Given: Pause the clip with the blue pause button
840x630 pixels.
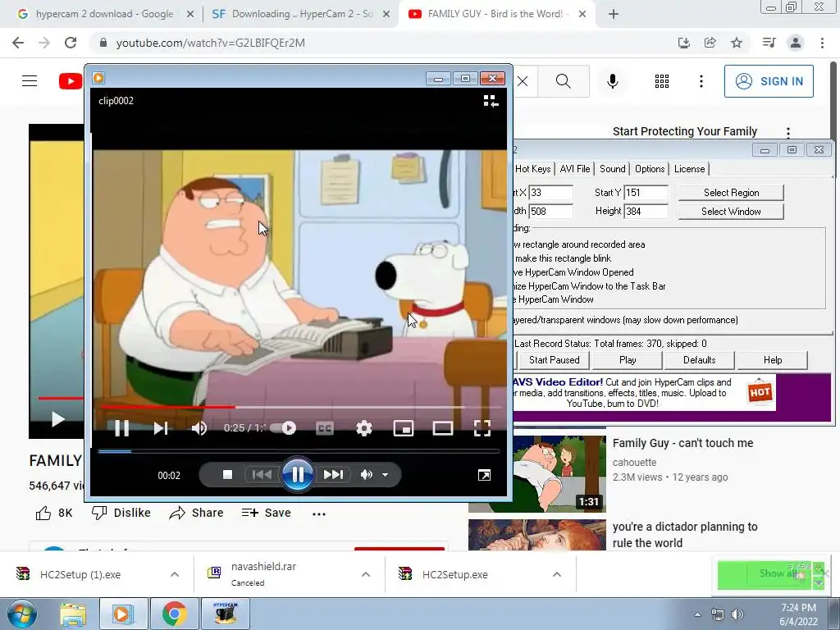Looking at the screenshot, I should click(x=297, y=475).
